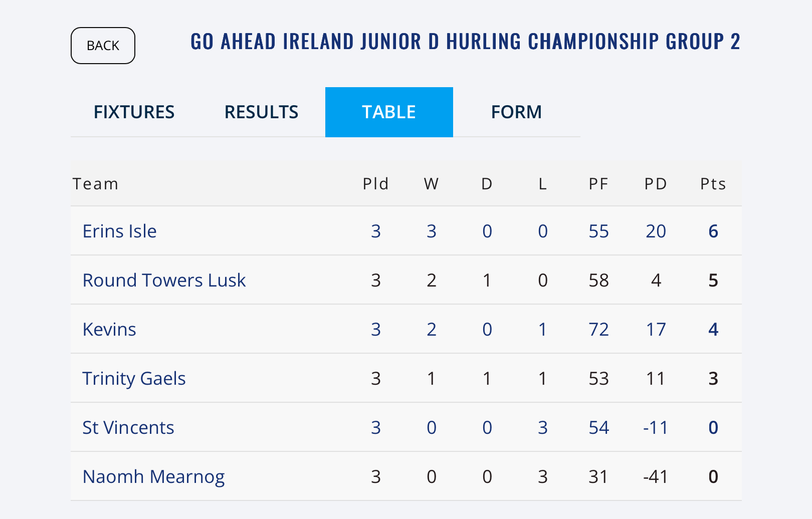
Task: Select the TABLE tab
Action: click(x=389, y=112)
